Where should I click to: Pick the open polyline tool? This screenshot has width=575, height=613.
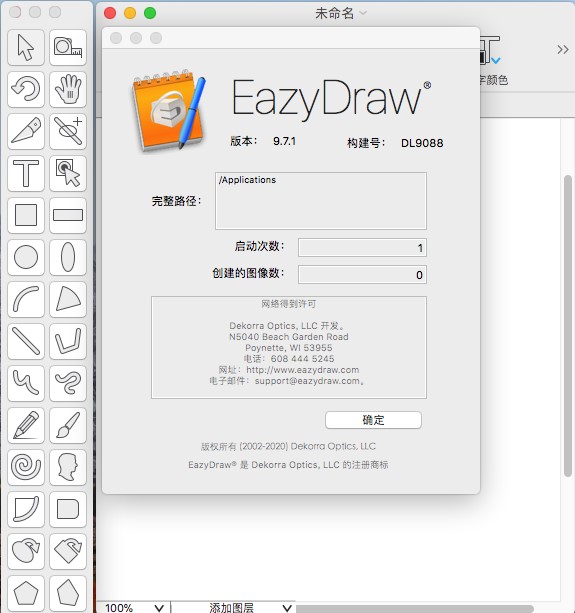[x=68, y=341]
